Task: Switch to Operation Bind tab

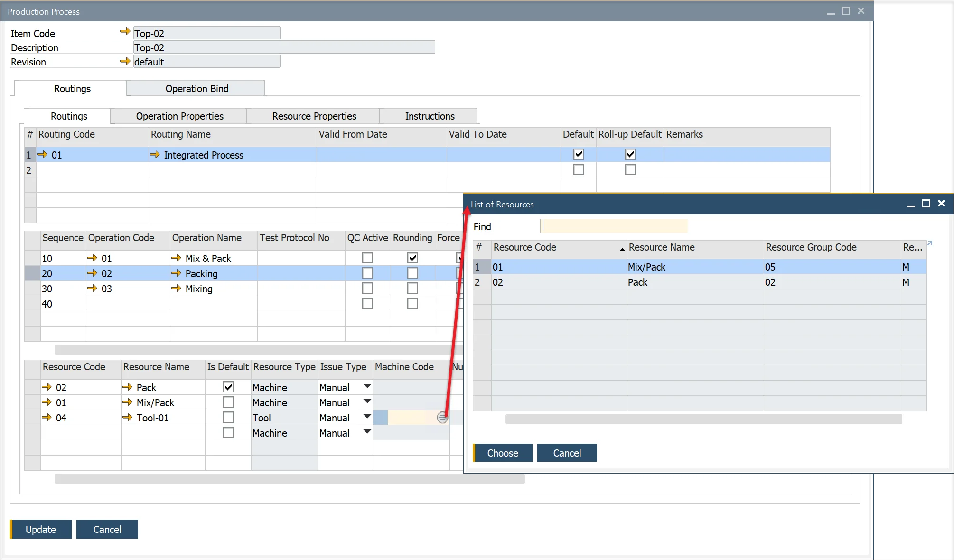Action: tap(196, 89)
